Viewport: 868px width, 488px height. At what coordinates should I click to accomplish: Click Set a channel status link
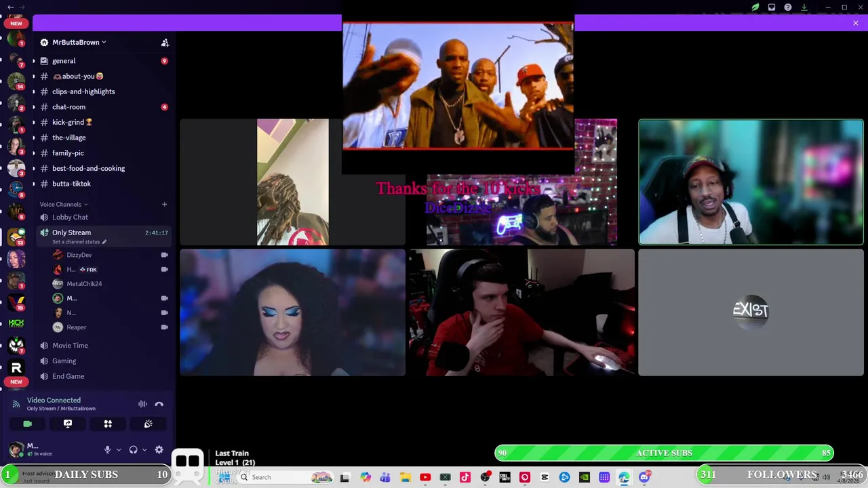(x=79, y=242)
